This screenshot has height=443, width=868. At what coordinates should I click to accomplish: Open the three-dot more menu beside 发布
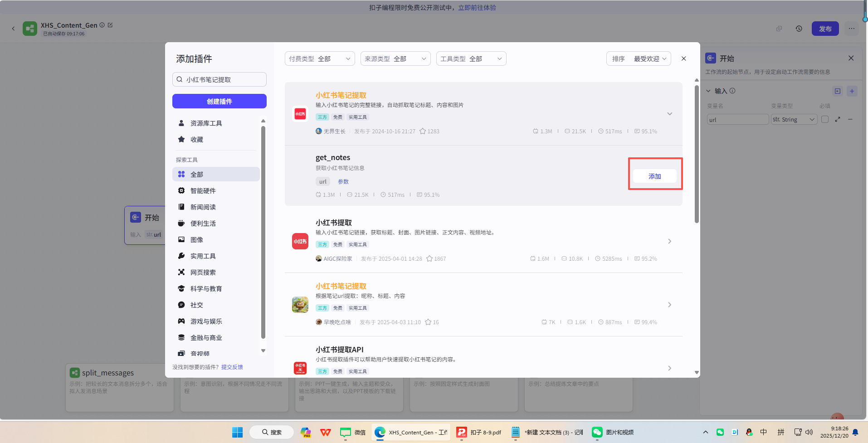[x=852, y=29]
